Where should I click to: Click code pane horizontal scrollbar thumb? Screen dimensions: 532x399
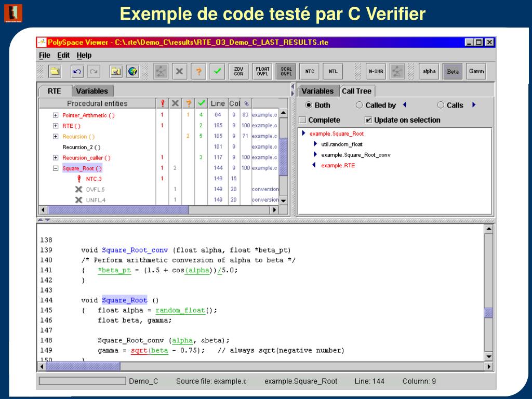click(x=83, y=366)
